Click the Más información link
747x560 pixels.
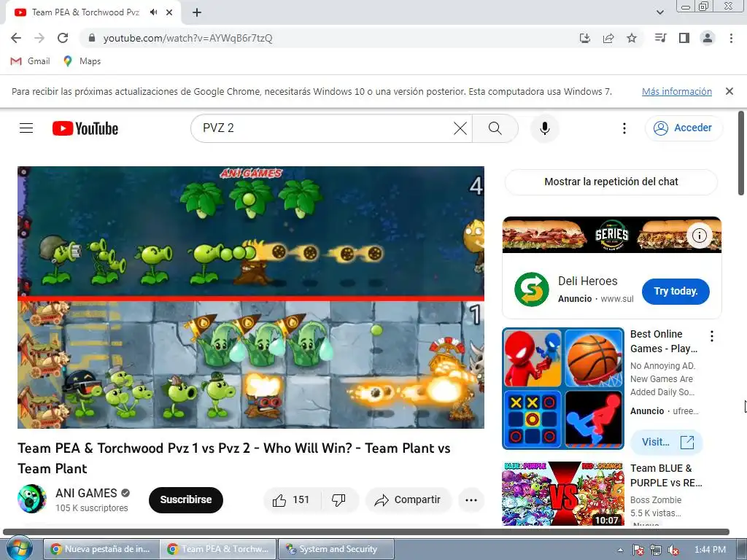(x=676, y=91)
